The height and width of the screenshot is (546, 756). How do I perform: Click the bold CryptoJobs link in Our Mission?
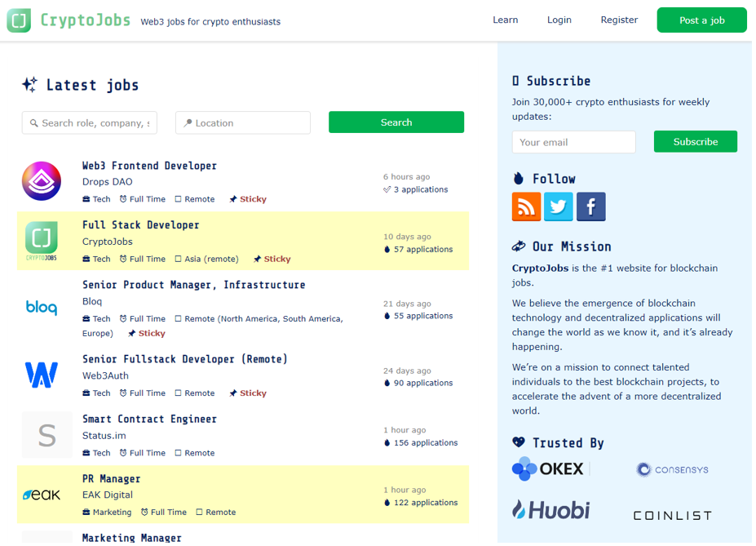[x=540, y=269]
